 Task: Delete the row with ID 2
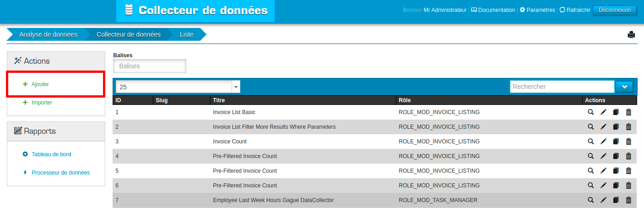628,127
